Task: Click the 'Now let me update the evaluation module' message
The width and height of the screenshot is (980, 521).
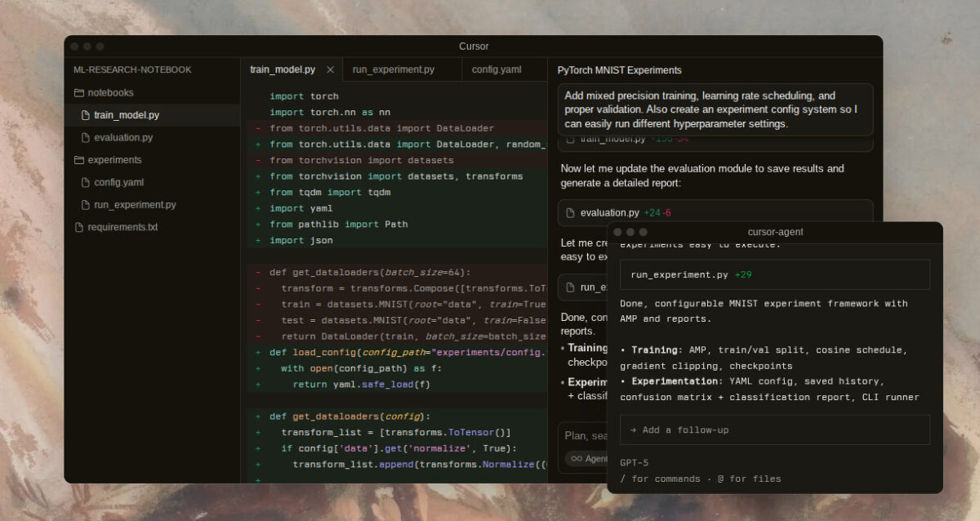Action: (x=702, y=176)
